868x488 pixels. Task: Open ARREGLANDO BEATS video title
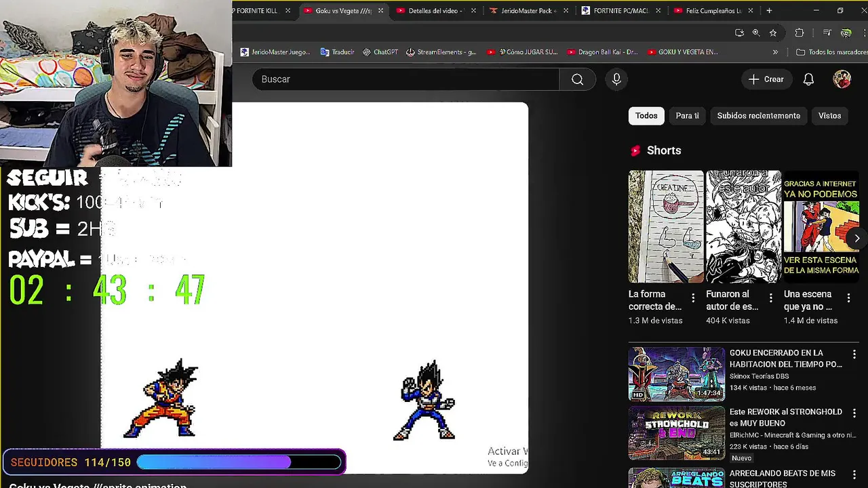click(x=783, y=479)
